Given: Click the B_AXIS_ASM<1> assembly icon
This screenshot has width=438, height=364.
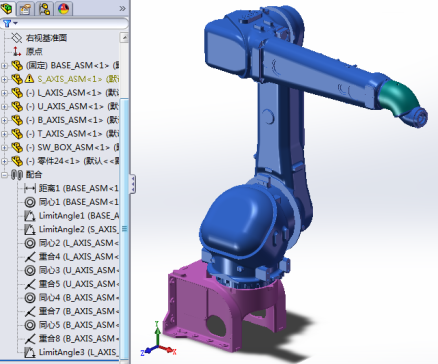Looking at the screenshot, I should 17,120.
